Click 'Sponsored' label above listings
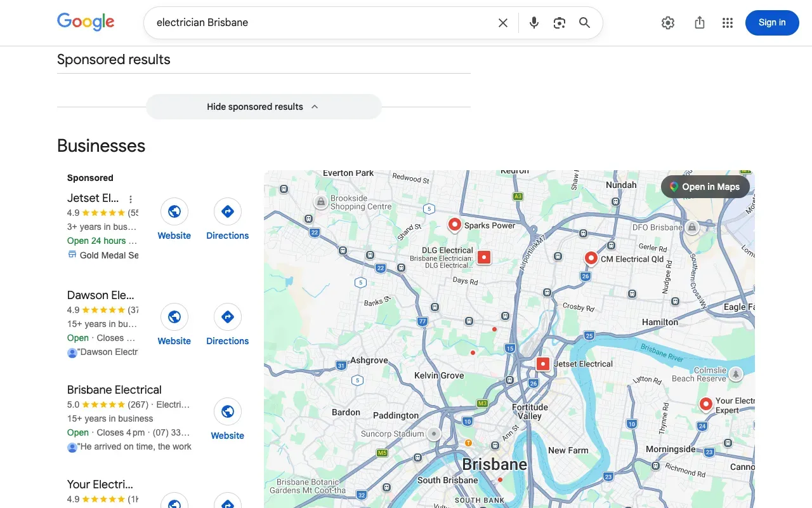This screenshot has height=508, width=812. [x=90, y=178]
